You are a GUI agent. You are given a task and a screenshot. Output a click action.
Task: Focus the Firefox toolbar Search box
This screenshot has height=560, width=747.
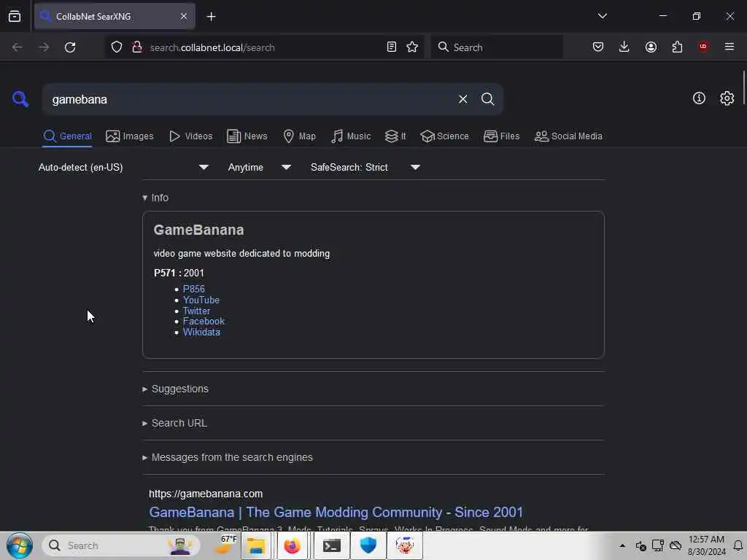(x=497, y=47)
